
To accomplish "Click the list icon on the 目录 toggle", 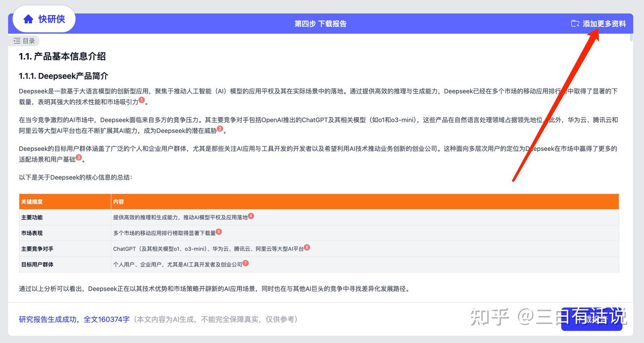I will tap(17, 41).
